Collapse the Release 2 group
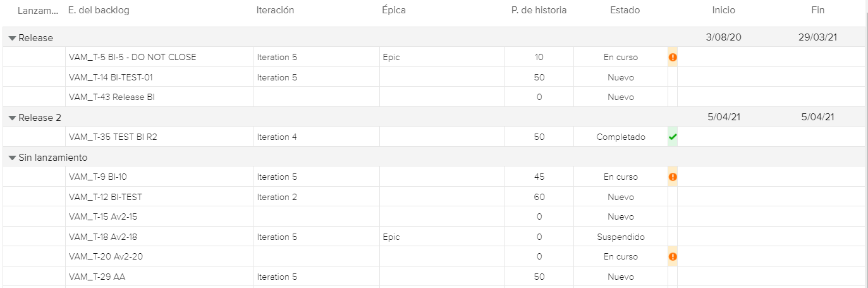 [12, 118]
